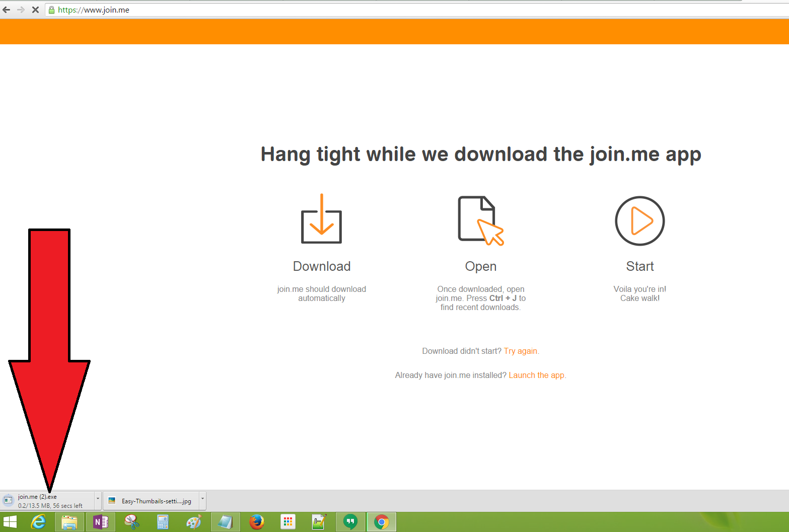The height and width of the screenshot is (532, 789).
Task: Click the '0.2/13.5 MB, 56 secs left' status
Action: [50, 505]
